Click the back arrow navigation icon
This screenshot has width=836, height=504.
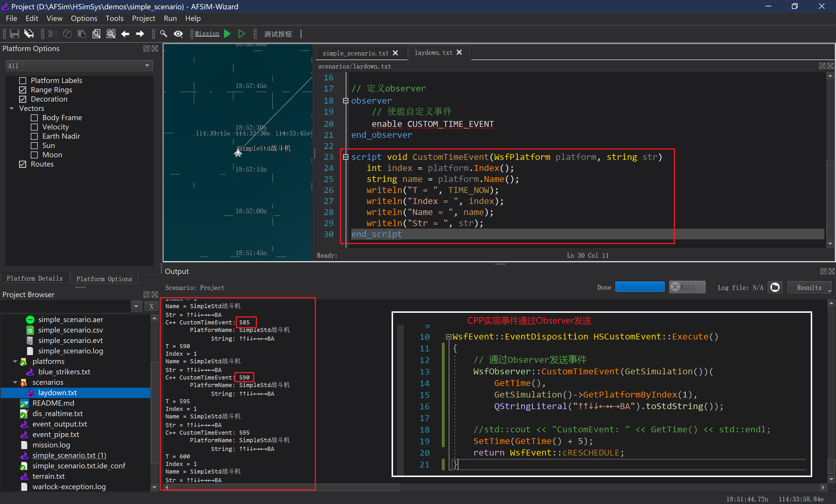pos(125,34)
